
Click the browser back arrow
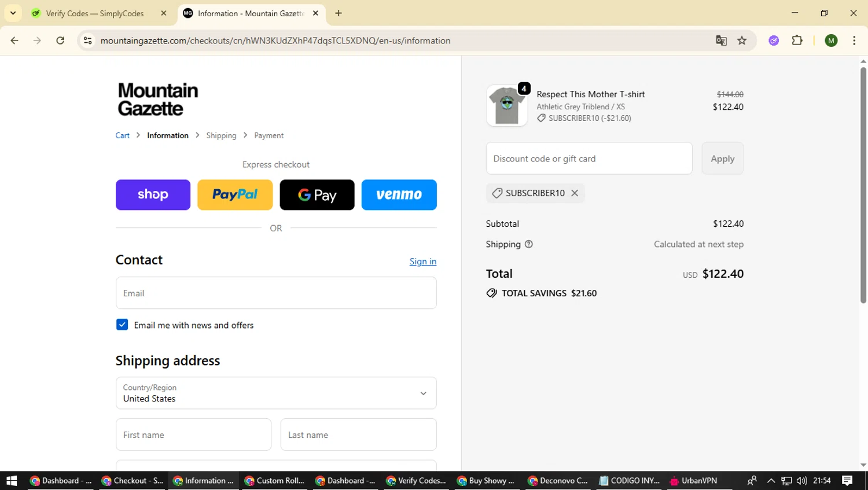[14, 40]
